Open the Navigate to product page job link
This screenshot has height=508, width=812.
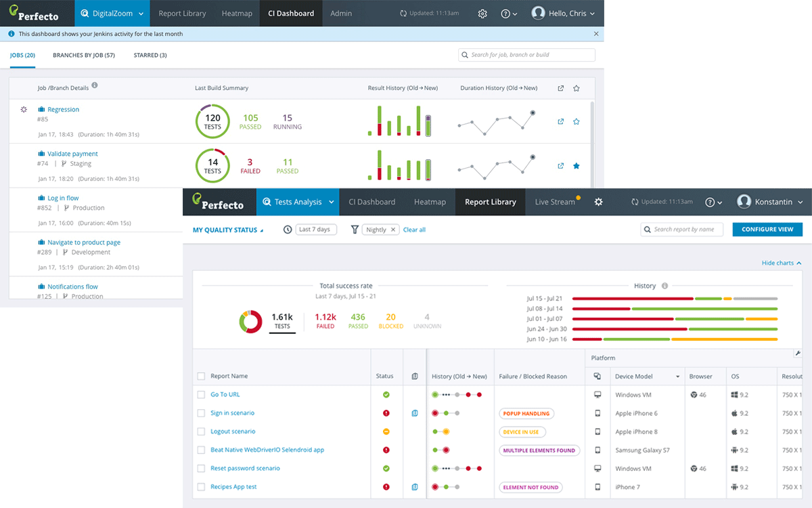pyautogui.click(x=84, y=242)
